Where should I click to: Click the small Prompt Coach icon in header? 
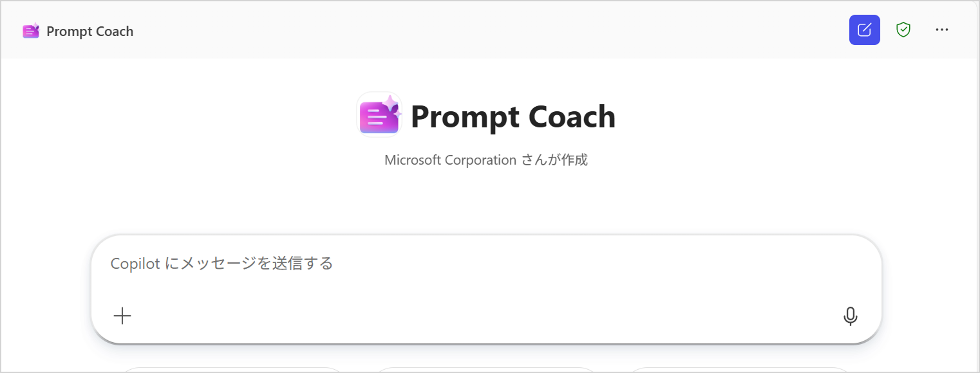click(x=31, y=31)
